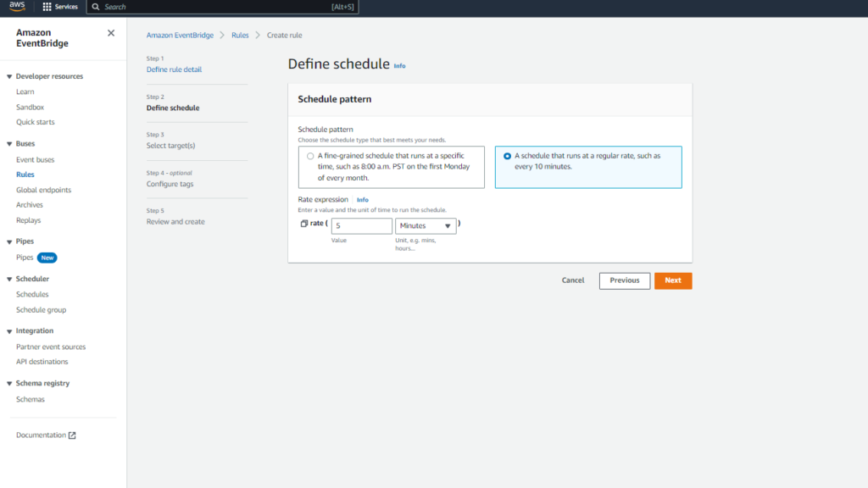Click the Define schedule step label
868x488 pixels.
coord(173,108)
